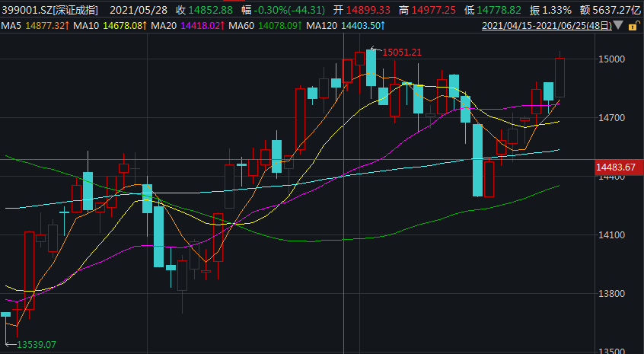Click the large cyan candlestick below 14700

click(x=477, y=160)
